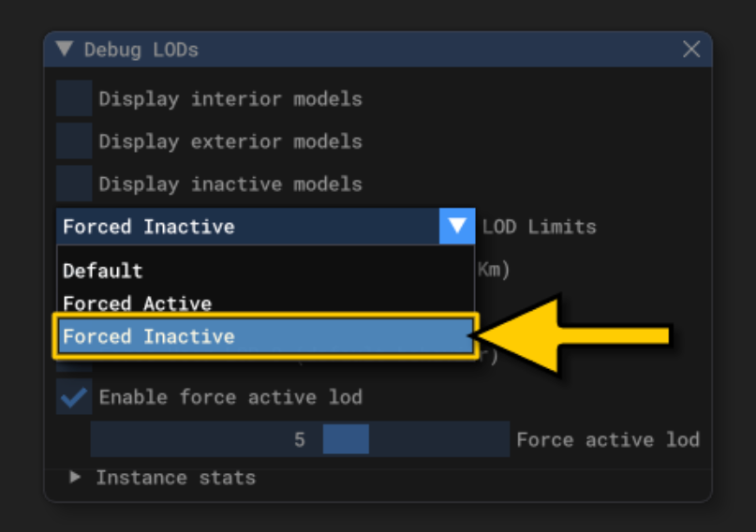Check the Display inactive models box
Screen dimensions: 756x532
point(74,184)
